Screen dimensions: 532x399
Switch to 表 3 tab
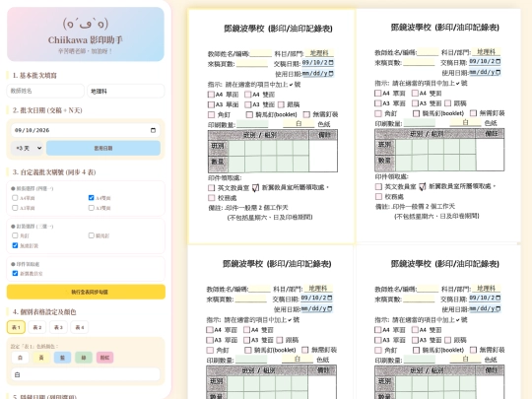coord(58,327)
